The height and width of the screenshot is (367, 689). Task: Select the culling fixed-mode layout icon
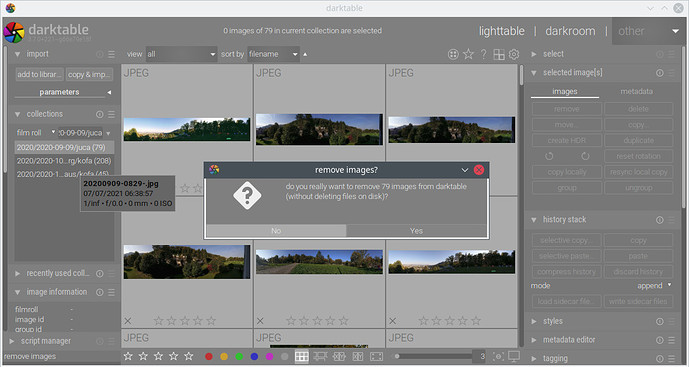[x=339, y=356]
